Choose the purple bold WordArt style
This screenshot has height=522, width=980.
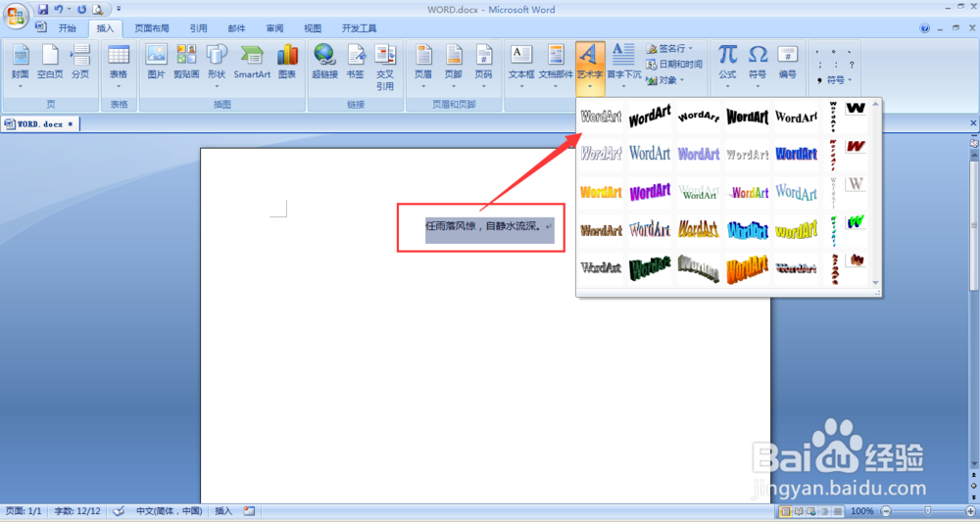click(650, 192)
